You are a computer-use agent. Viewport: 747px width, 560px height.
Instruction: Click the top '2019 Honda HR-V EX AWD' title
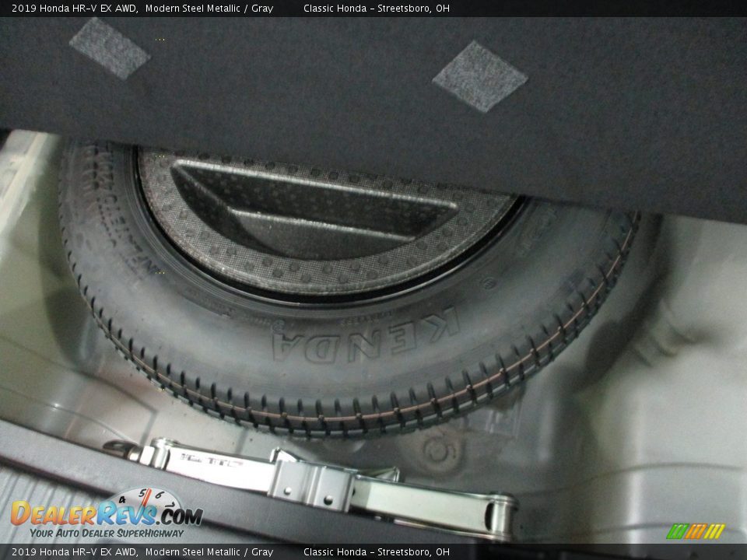pos(75,9)
